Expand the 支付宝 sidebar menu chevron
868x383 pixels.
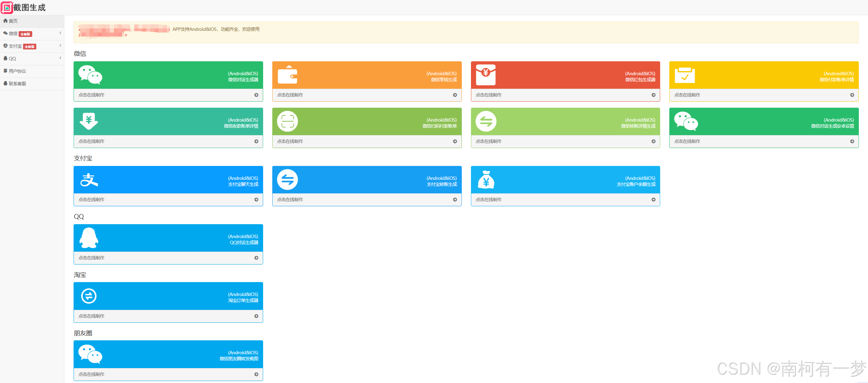pyautogui.click(x=60, y=45)
